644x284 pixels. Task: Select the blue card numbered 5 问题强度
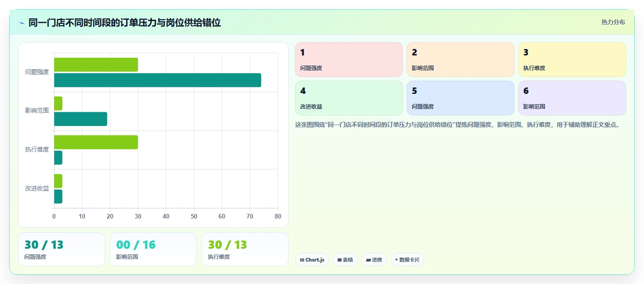(x=461, y=98)
